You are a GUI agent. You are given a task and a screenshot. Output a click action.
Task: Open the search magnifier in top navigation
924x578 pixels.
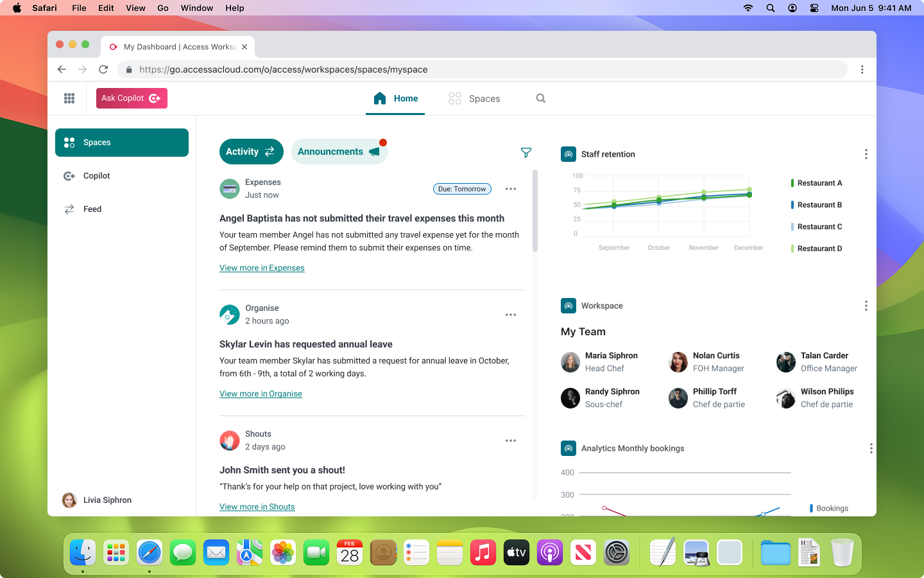coord(541,98)
